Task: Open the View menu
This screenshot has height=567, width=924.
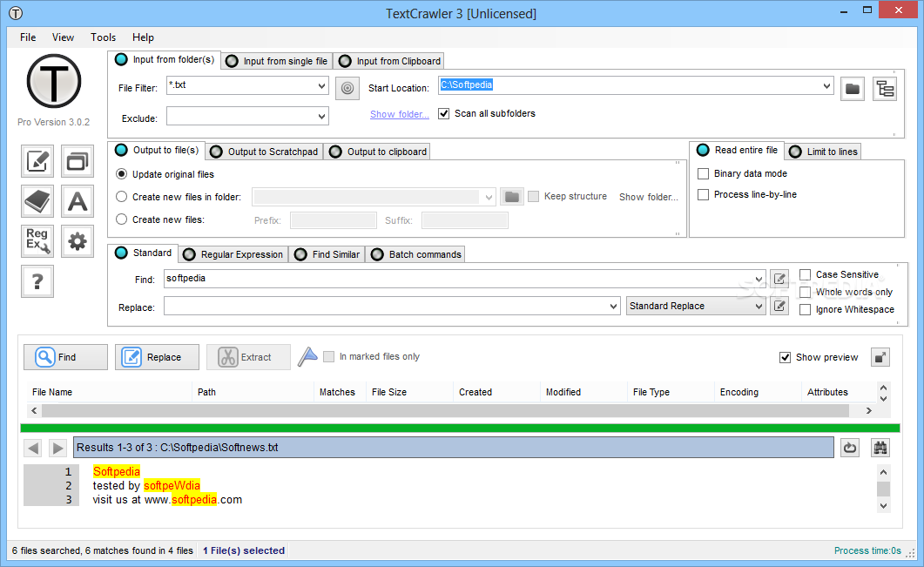Action: coord(63,37)
